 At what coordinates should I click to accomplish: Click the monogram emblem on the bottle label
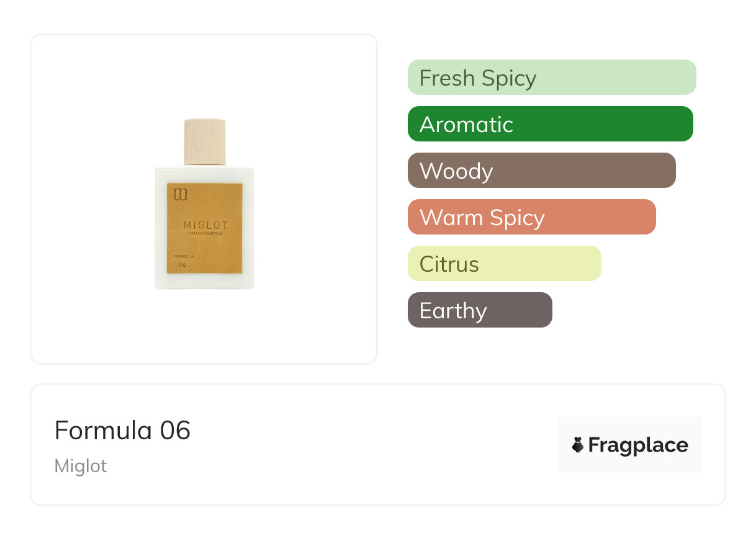[x=181, y=195]
